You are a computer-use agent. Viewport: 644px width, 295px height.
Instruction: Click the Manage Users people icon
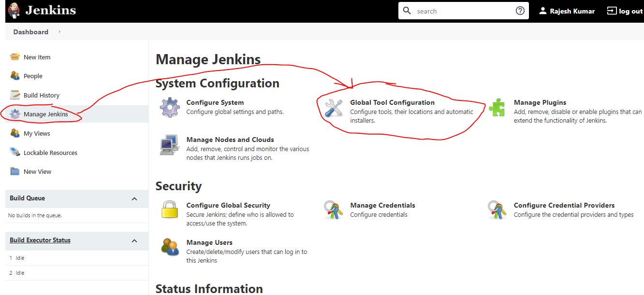tap(170, 247)
